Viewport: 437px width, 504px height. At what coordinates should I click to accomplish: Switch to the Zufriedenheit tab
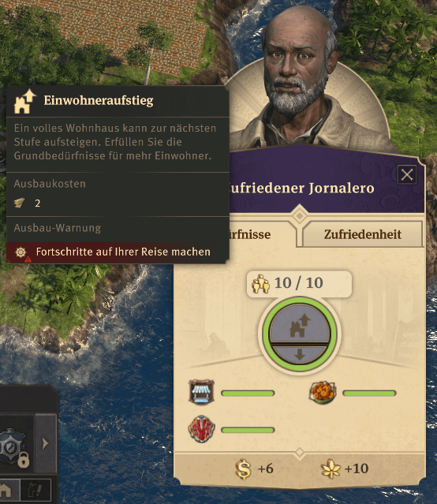(362, 234)
